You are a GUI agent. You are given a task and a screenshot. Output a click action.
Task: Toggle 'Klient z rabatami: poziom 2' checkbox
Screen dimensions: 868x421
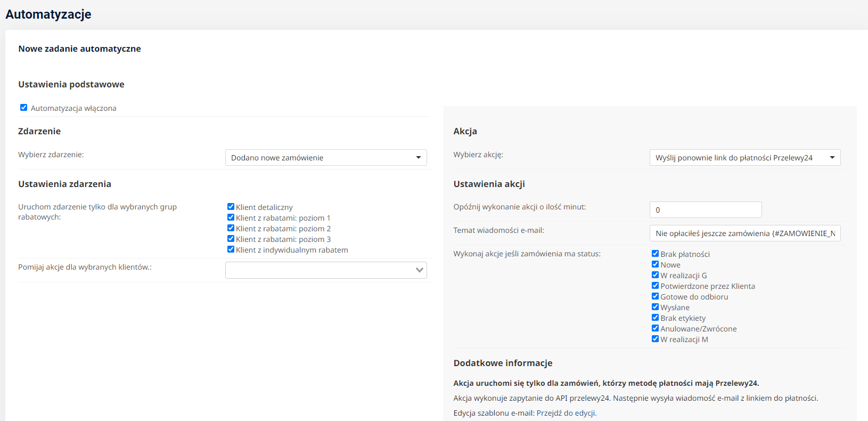coord(231,228)
